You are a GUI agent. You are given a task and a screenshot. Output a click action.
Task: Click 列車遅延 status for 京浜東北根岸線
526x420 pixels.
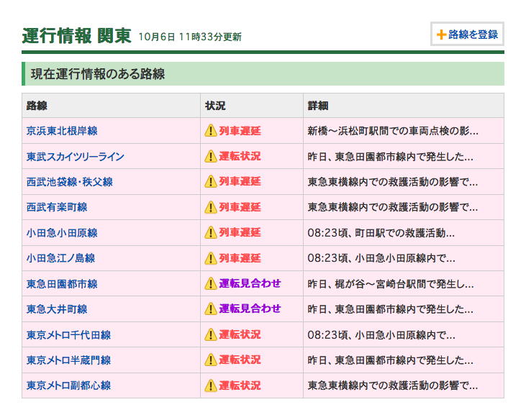(x=240, y=131)
